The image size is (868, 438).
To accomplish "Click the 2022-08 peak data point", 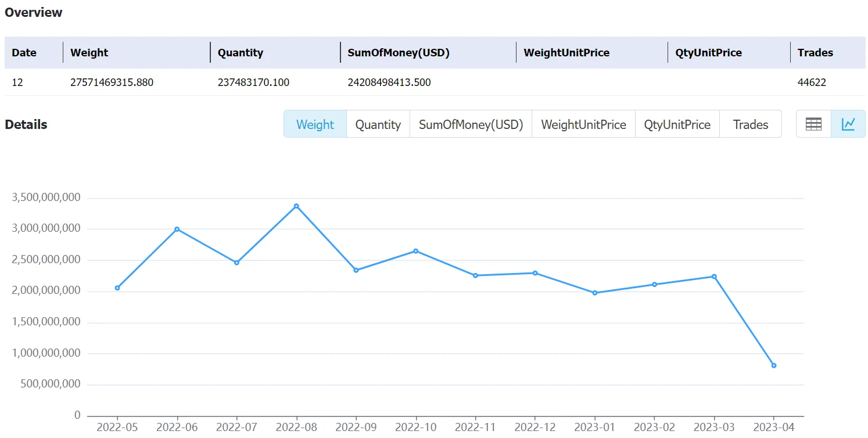I will pos(296,206).
